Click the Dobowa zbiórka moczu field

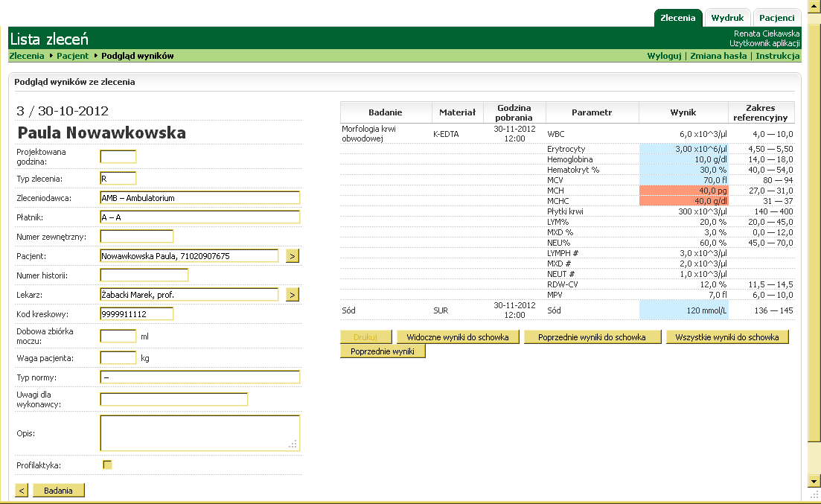tap(118, 336)
